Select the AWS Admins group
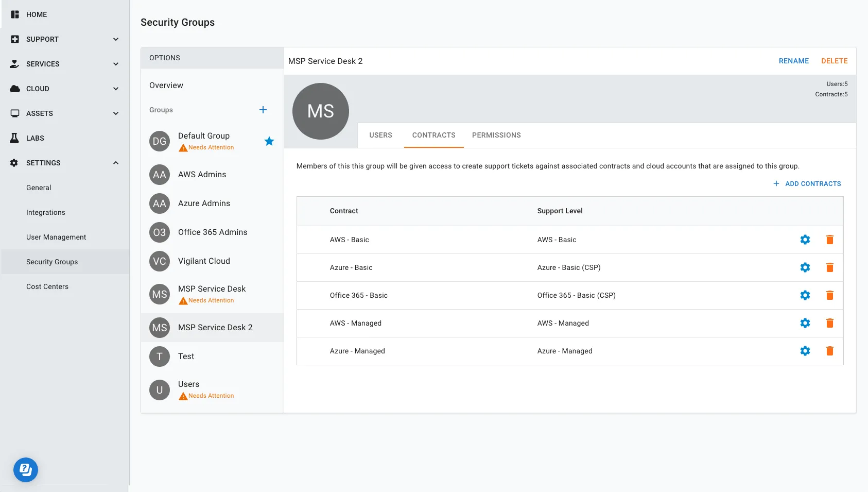The width and height of the screenshot is (868, 492). click(x=212, y=175)
